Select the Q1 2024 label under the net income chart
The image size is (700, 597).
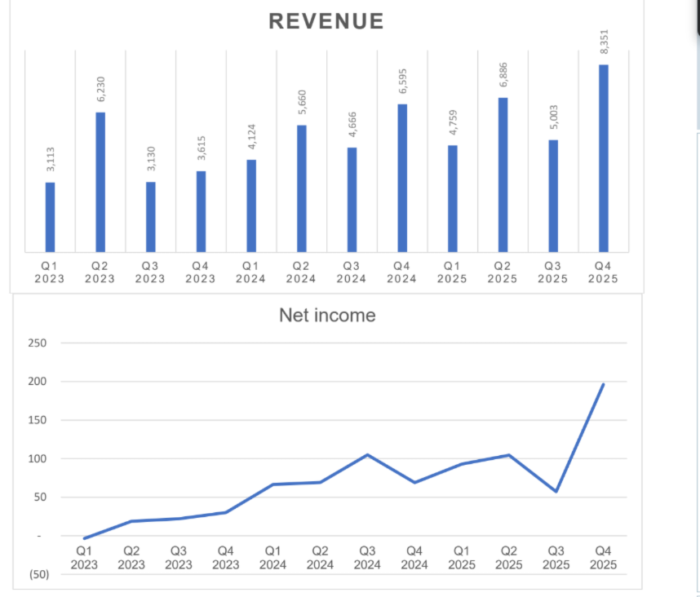click(272, 559)
